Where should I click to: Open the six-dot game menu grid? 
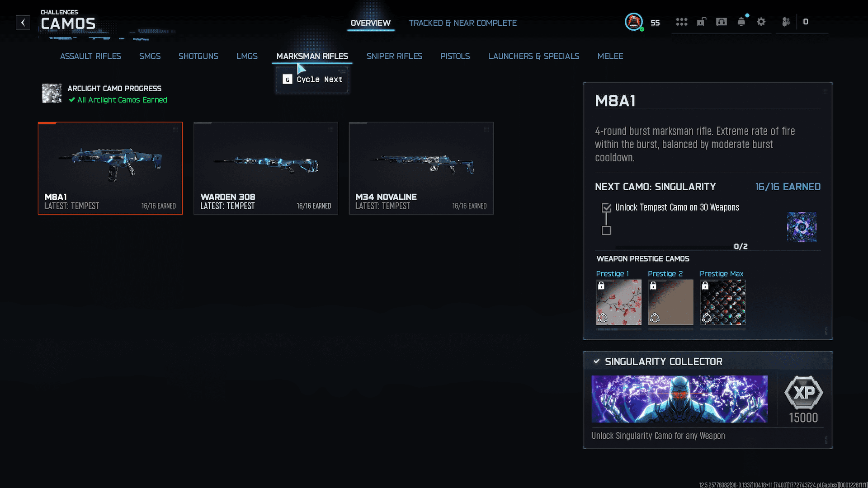click(x=681, y=22)
